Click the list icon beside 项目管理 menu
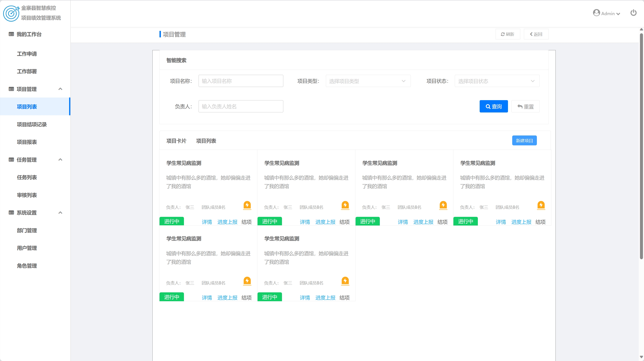Viewport: 644px width, 361px height. 11,89
